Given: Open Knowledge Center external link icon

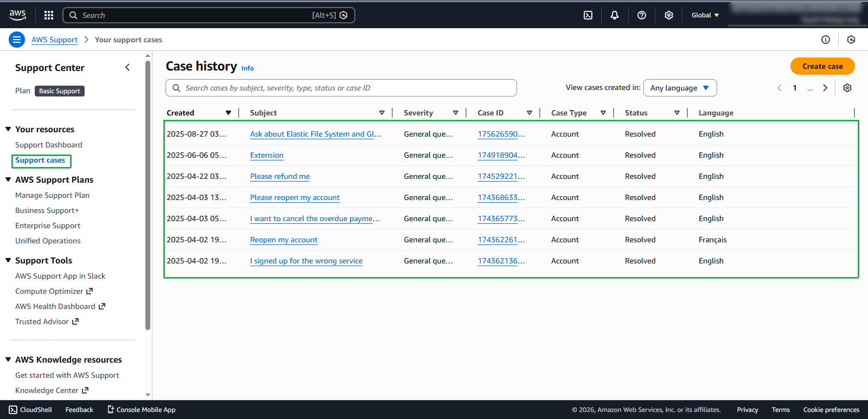Looking at the screenshot, I should (85, 390).
